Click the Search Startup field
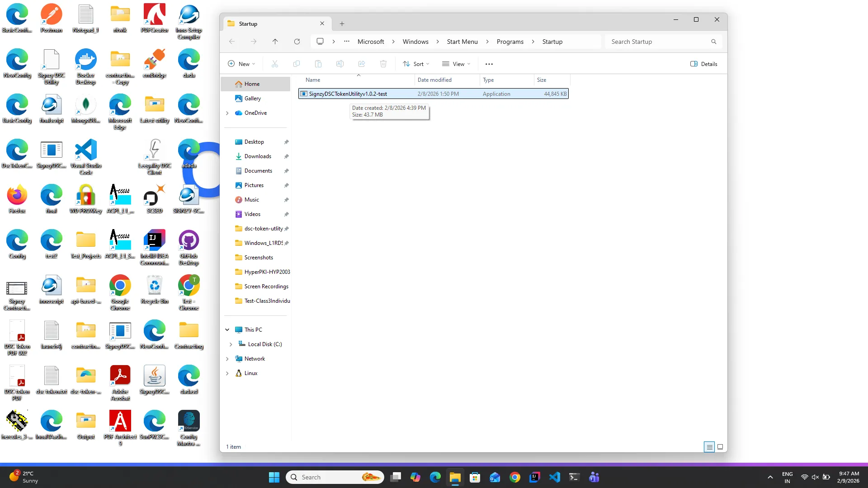This screenshot has width=868, height=488. pyautogui.click(x=663, y=42)
